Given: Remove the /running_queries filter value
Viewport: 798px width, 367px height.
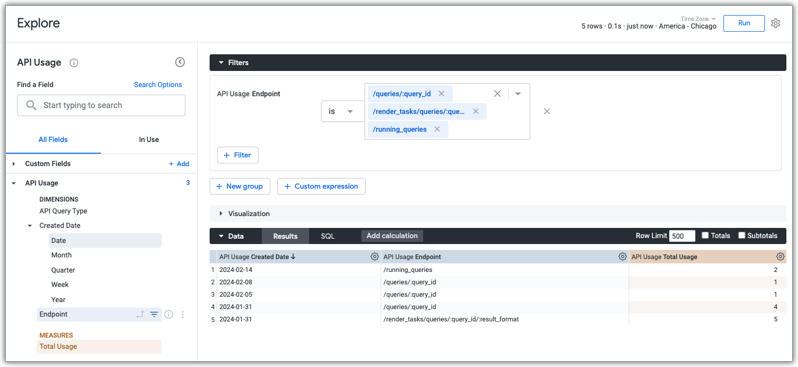Looking at the screenshot, I should click(x=437, y=129).
